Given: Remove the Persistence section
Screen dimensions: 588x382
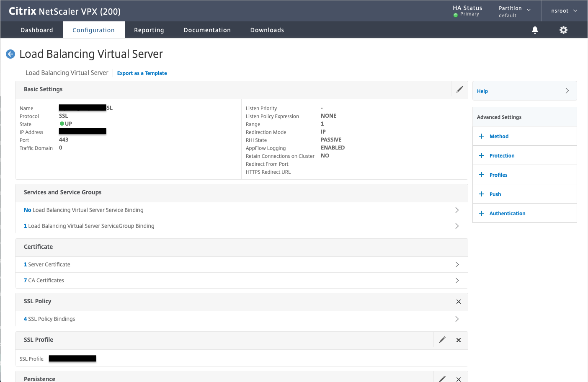Looking at the screenshot, I should pos(459,379).
